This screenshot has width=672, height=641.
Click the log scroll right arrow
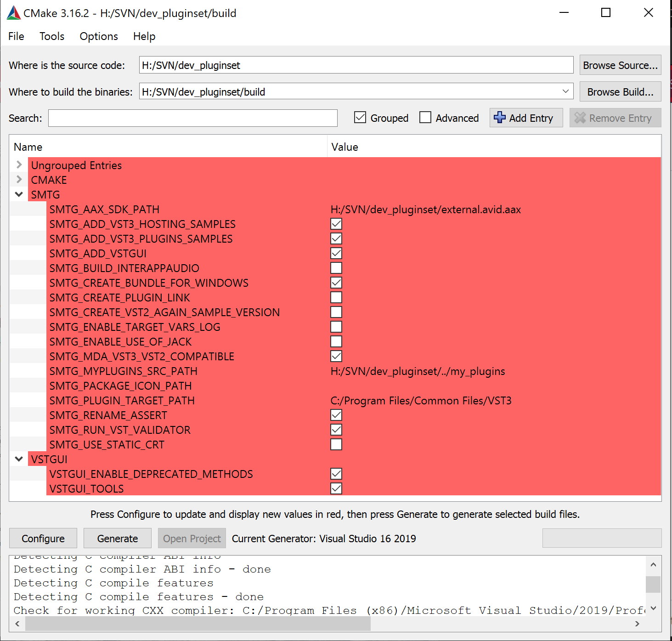point(637,624)
